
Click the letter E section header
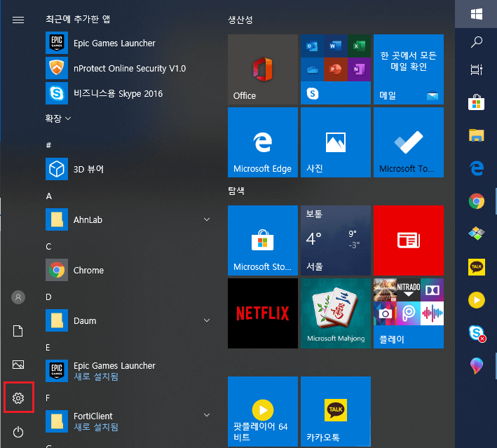(x=48, y=348)
